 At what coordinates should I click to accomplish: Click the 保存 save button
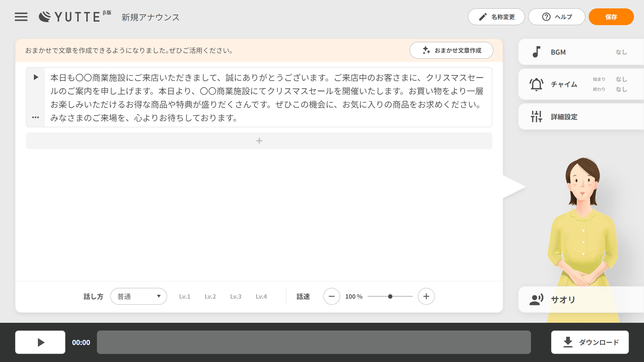pos(611,17)
